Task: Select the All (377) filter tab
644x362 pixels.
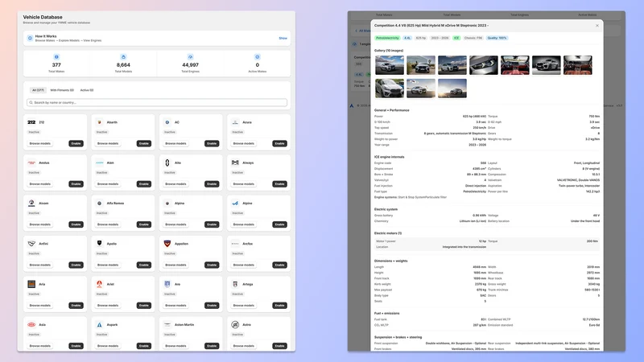Action: [x=38, y=90]
